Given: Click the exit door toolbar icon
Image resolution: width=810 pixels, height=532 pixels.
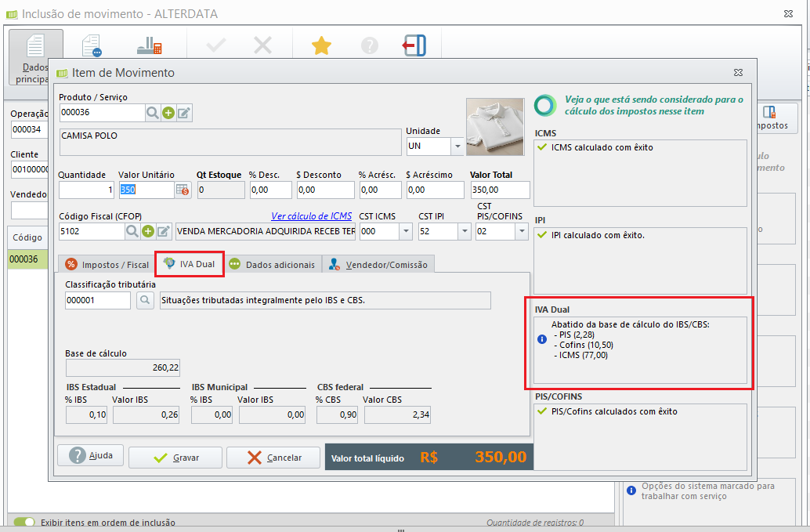Looking at the screenshot, I should click(414, 46).
